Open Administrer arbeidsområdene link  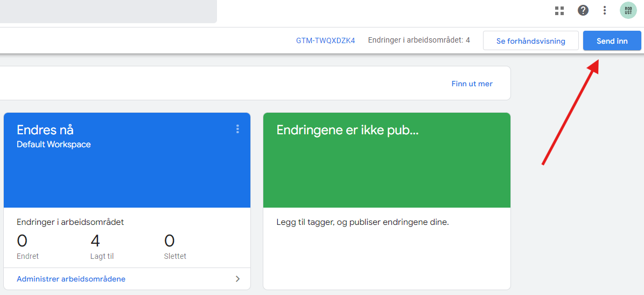[71, 279]
